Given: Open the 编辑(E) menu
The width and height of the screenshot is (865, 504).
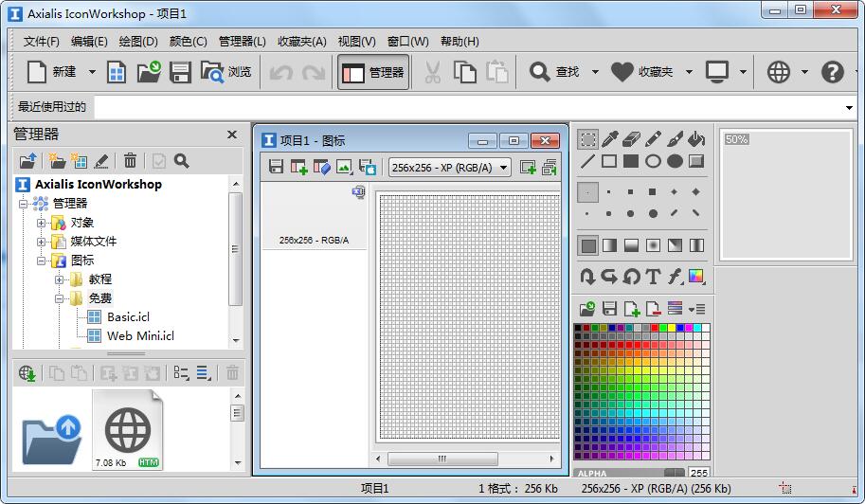Looking at the screenshot, I should tap(89, 42).
